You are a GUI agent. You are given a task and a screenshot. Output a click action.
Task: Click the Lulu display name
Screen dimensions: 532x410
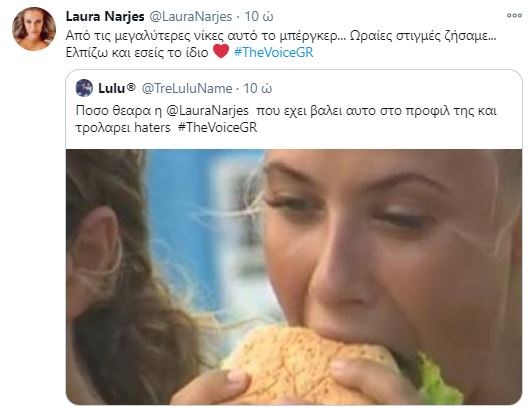point(112,88)
